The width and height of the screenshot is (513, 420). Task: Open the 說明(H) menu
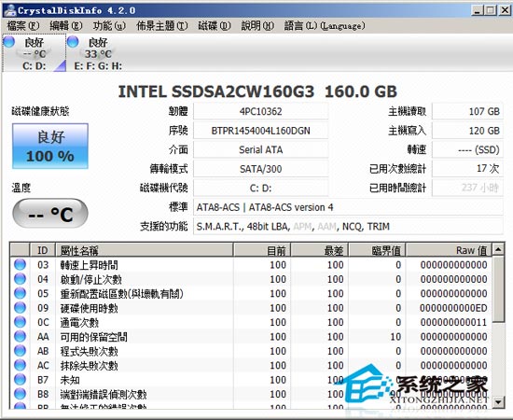point(257,25)
